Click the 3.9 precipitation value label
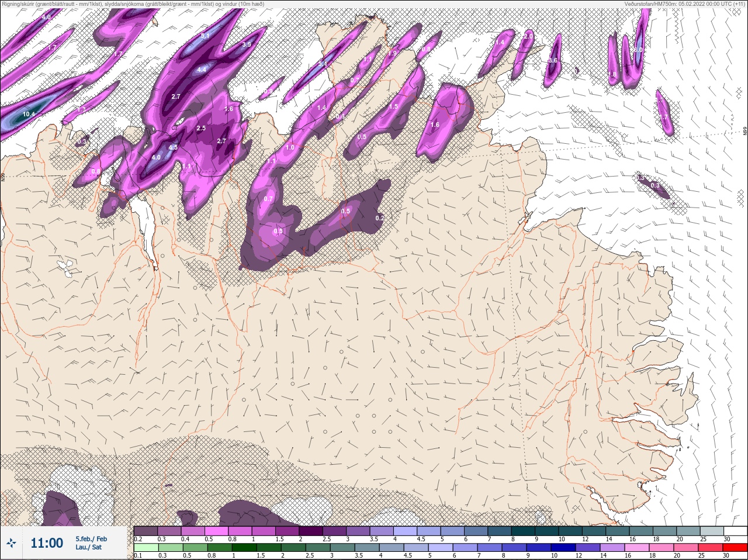Screen dimensions: 748x560 click(247, 44)
